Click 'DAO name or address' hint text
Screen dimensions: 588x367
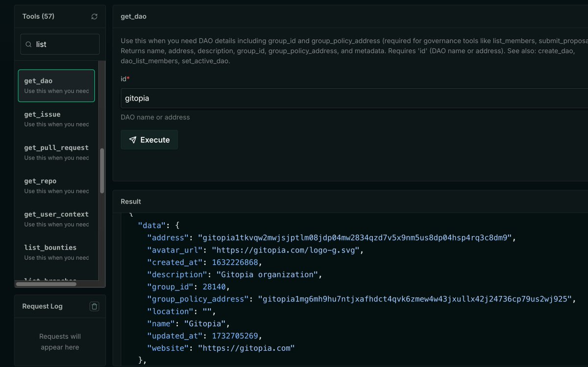click(x=155, y=117)
